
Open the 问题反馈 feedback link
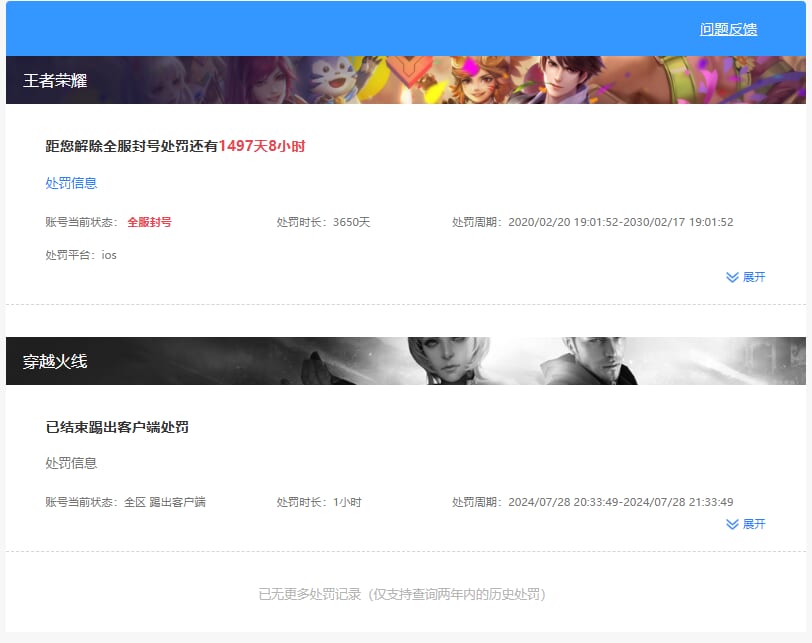click(728, 29)
